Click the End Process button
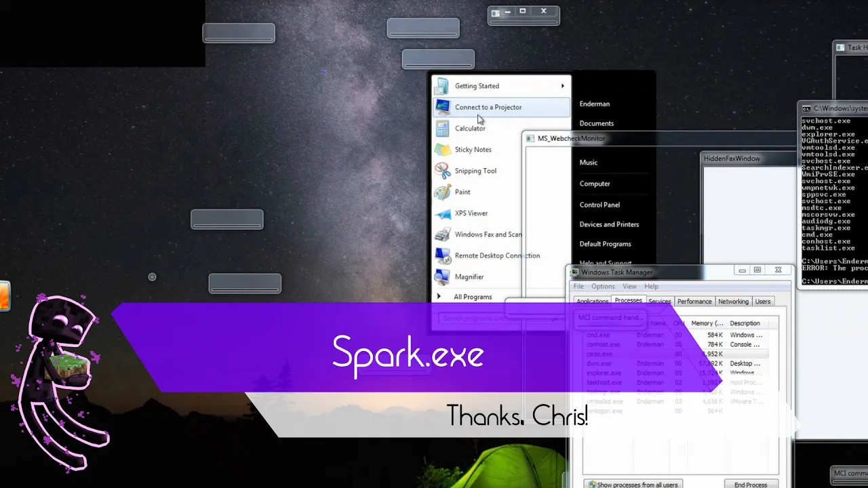The image size is (868, 488). pos(751,485)
